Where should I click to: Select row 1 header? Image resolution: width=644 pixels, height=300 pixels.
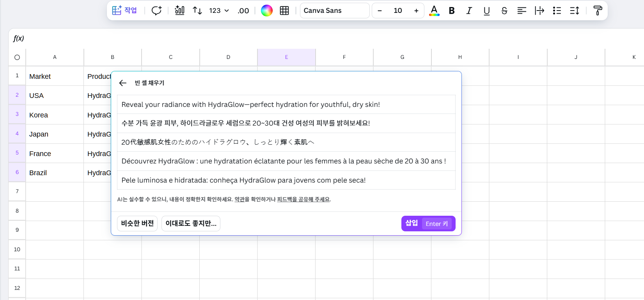17,76
